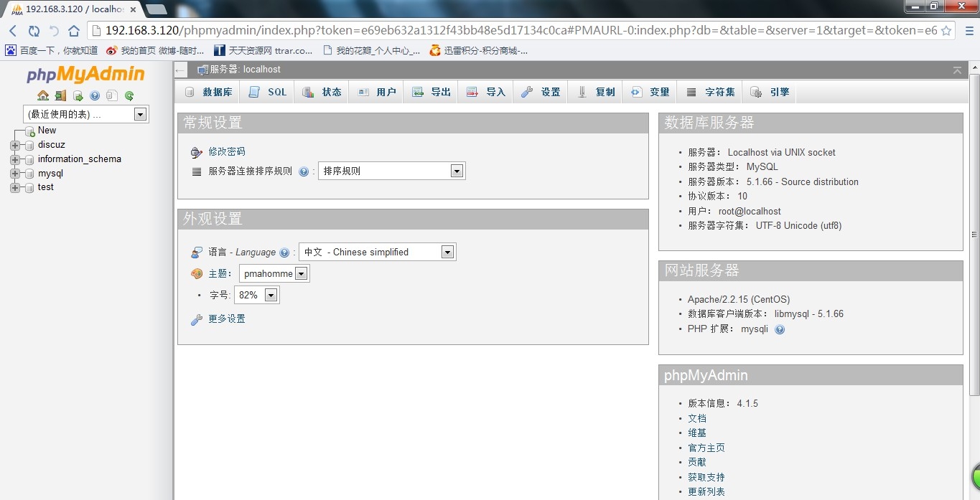Click the collapse icon at top-right of server bar
Viewport: 980px width, 500px height.
tap(957, 70)
